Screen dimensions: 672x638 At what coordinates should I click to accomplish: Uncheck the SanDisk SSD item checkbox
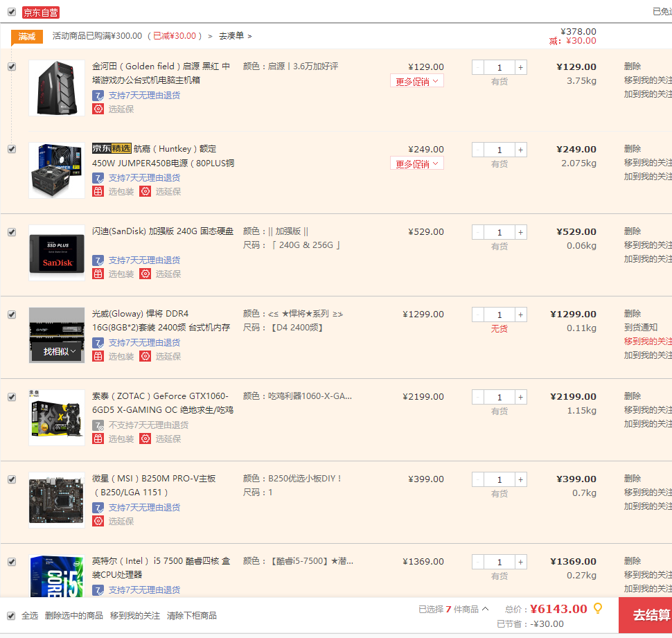[12, 232]
